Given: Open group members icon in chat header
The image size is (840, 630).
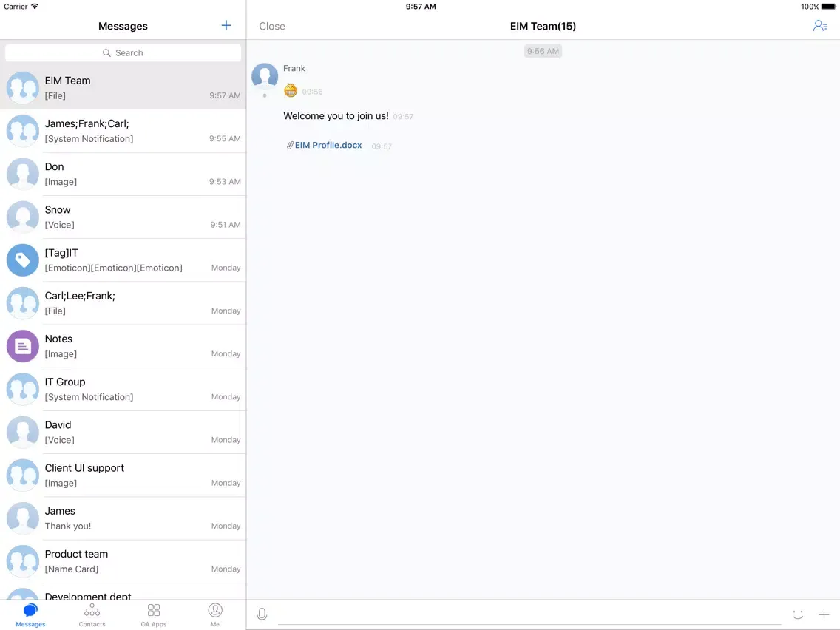Looking at the screenshot, I should (x=819, y=26).
